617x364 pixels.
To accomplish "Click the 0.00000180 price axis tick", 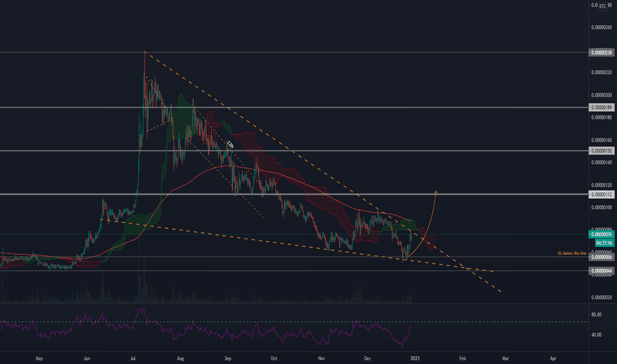I will [x=602, y=118].
